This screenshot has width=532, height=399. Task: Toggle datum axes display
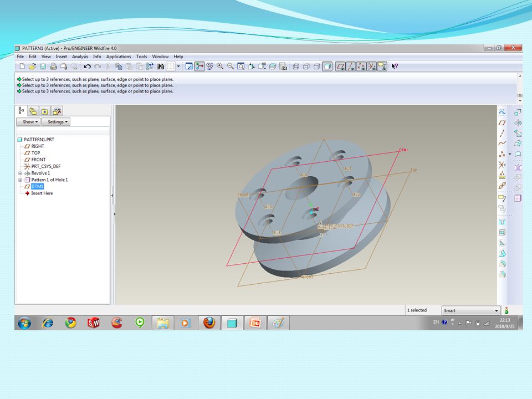click(x=351, y=66)
